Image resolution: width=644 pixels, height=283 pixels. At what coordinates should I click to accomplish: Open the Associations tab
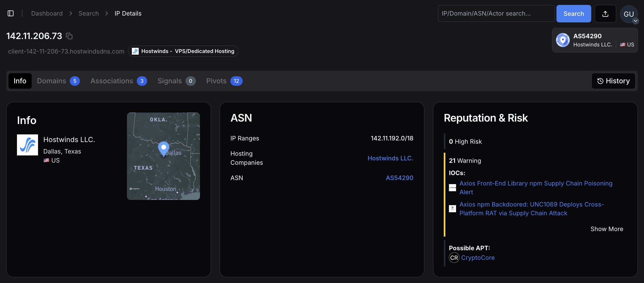coord(118,81)
